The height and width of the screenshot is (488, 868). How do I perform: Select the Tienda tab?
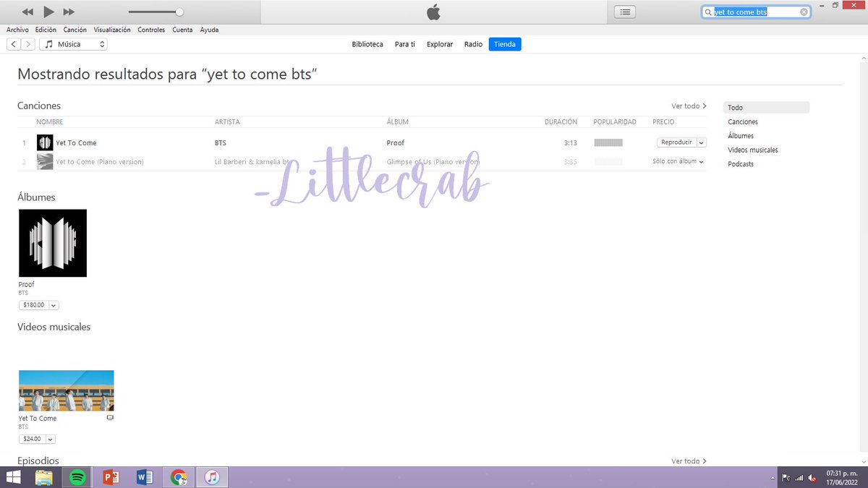505,45
